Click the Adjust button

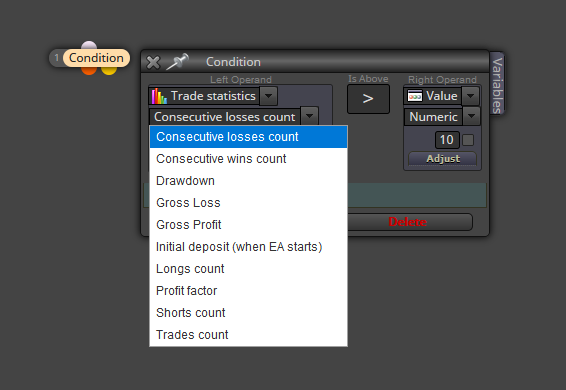pyautogui.click(x=443, y=159)
